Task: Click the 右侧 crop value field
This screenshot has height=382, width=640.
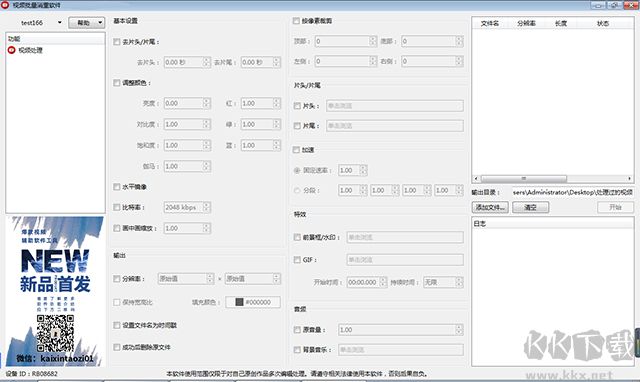Action: pyautogui.click(x=432, y=61)
